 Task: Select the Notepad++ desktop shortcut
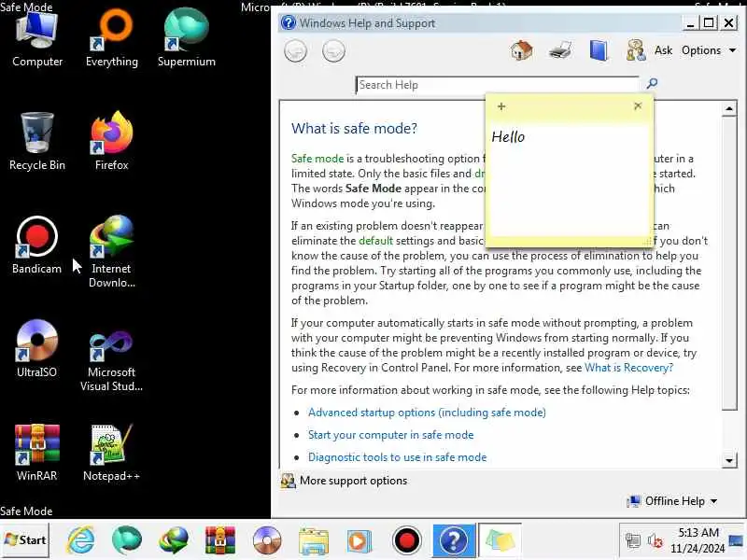point(112,453)
